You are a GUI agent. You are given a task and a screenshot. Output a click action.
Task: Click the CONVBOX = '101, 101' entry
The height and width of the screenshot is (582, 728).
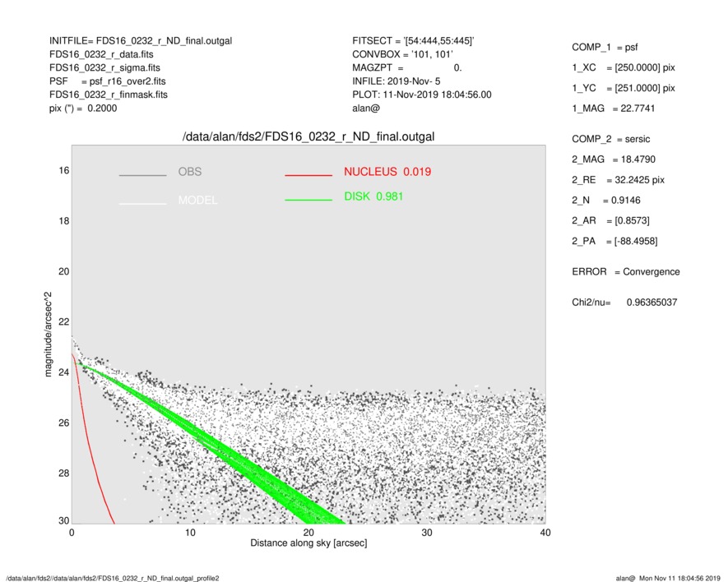point(402,54)
